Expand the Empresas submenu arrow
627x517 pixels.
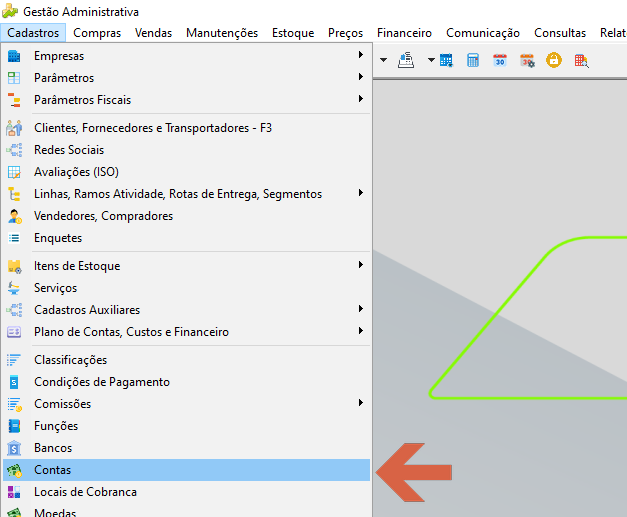tap(361, 54)
